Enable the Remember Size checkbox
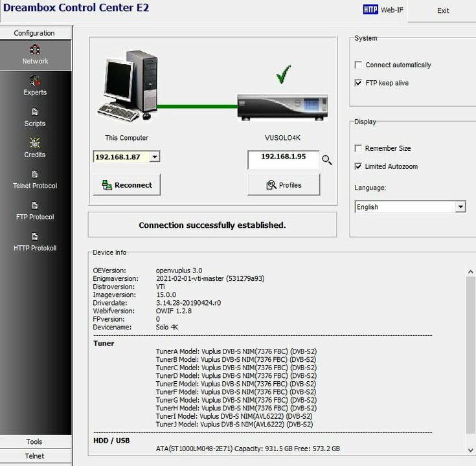The width and height of the screenshot is (476, 466). click(x=359, y=149)
